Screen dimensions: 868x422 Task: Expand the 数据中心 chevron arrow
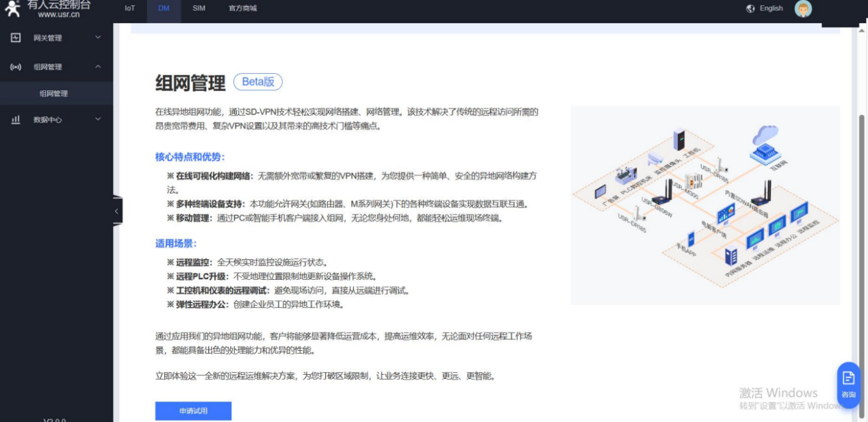click(98, 120)
